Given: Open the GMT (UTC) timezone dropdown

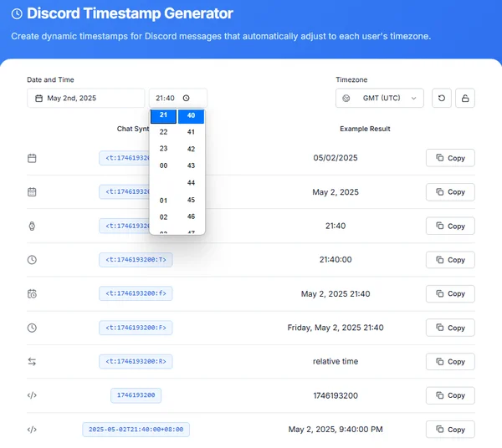Looking at the screenshot, I should pyautogui.click(x=380, y=98).
